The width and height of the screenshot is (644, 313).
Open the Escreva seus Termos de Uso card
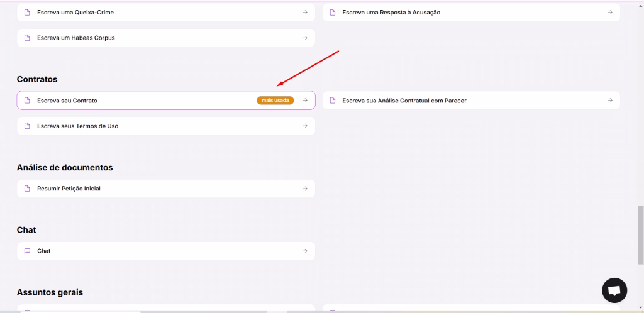pyautogui.click(x=166, y=126)
